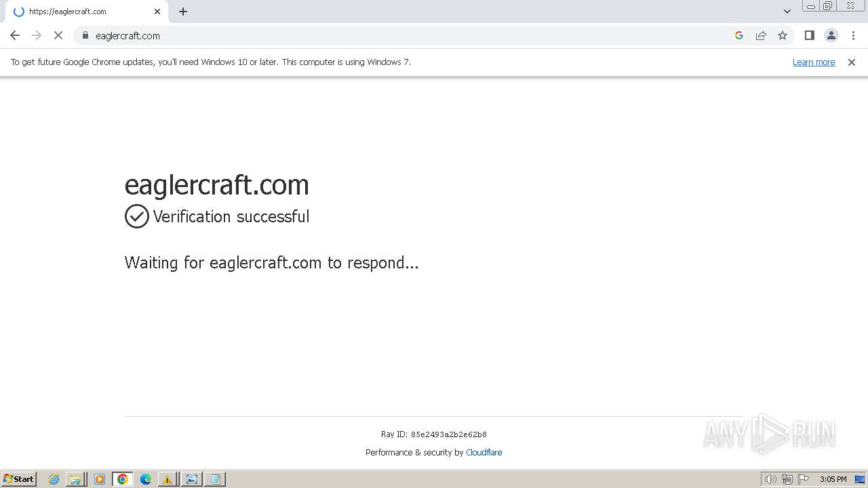Select the eaglercraft.com browser tab
This screenshot has height=488, width=868.
(x=87, y=12)
